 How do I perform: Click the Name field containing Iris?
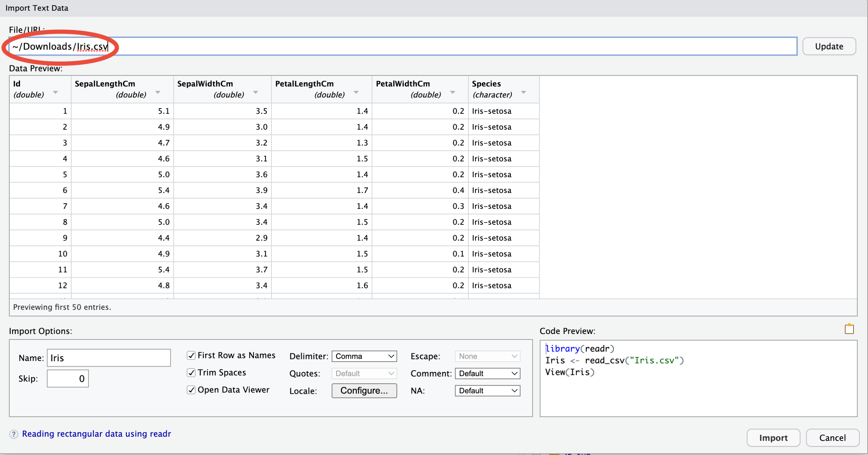coord(109,358)
